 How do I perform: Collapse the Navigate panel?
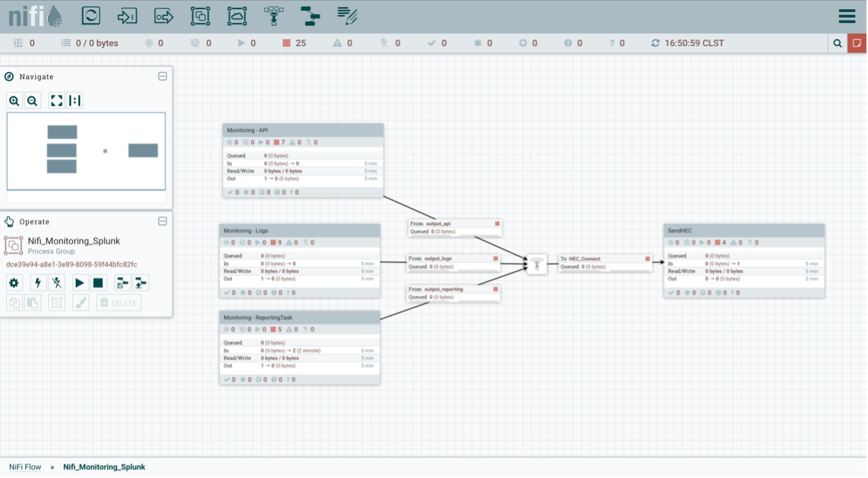pos(162,76)
